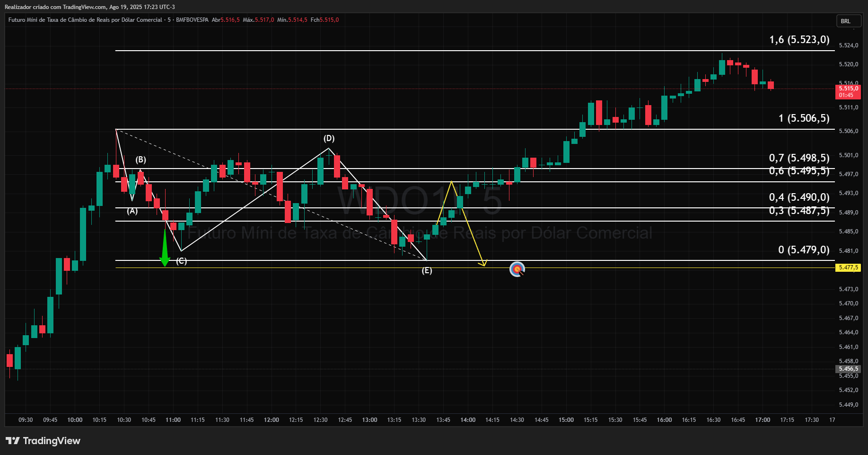868x455 pixels.
Task: Click the BMFBOVESPA exchange name in the legend
Action: [x=192, y=20]
